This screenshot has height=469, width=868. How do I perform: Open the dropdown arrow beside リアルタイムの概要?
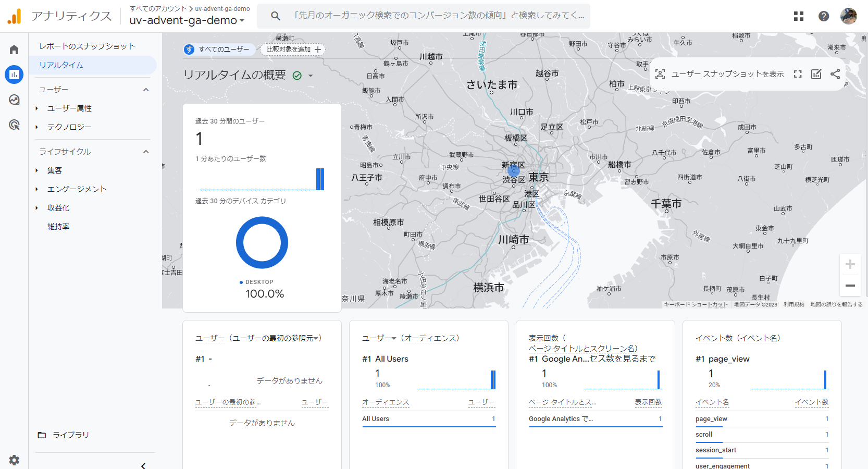pos(311,76)
